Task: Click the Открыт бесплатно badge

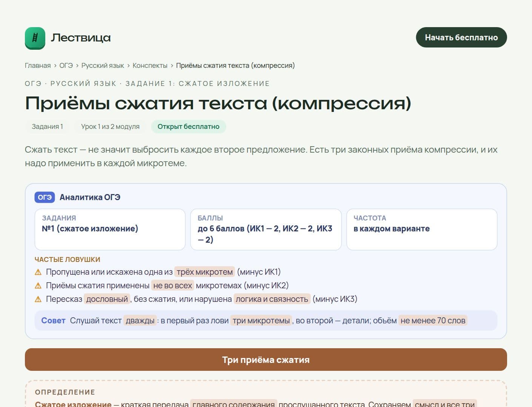Action: tap(189, 127)
